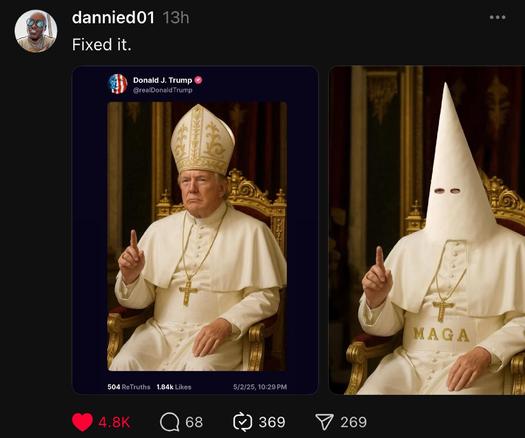Open the first attached image of the Truth post
525x438 pixels.
point(195,230)
